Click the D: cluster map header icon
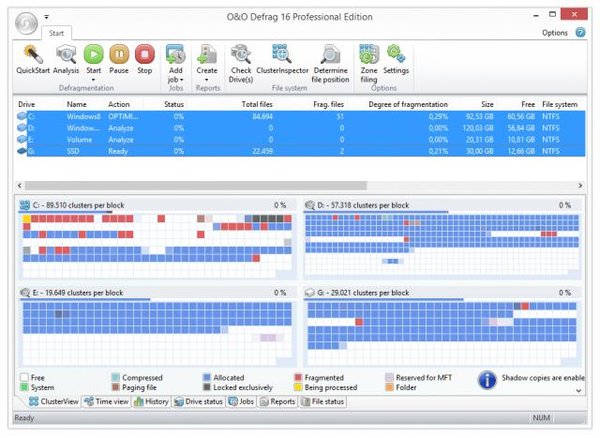Screen dimensions: 600x438 pyautogui.click(x=310, y=205)
